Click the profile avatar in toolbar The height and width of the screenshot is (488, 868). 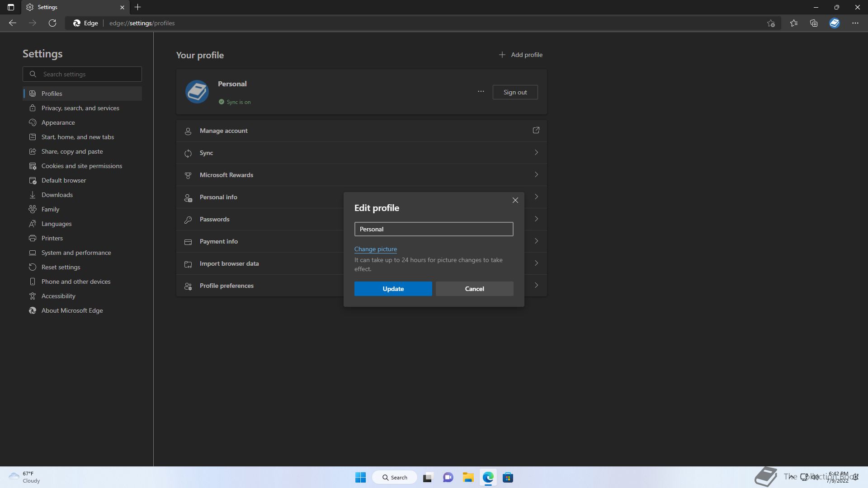[834, 23]
